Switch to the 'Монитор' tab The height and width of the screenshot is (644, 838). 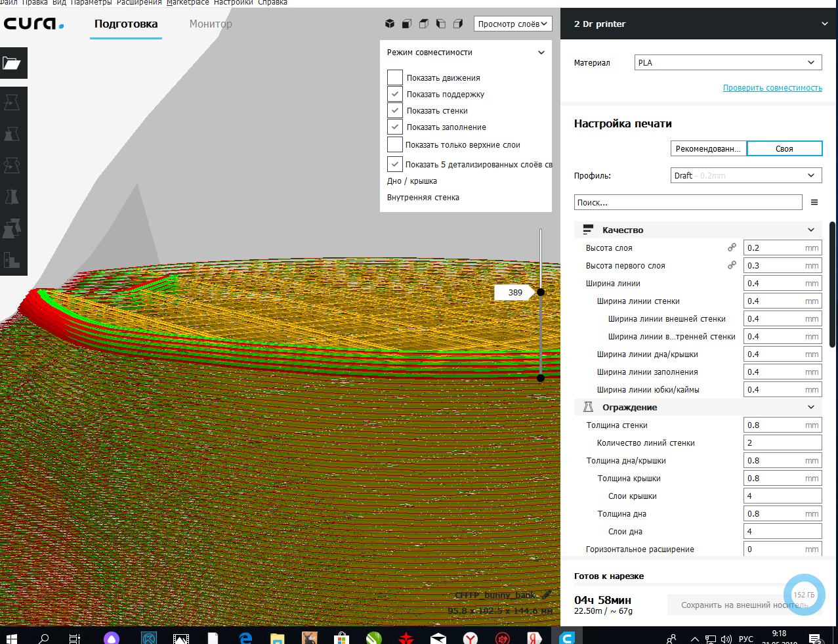click(x=211, y=24)
